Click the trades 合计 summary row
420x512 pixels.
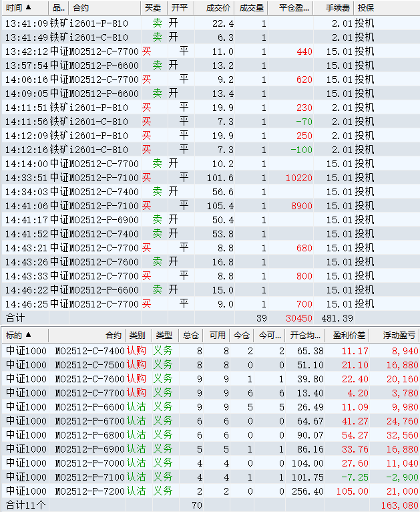[210, 318]
